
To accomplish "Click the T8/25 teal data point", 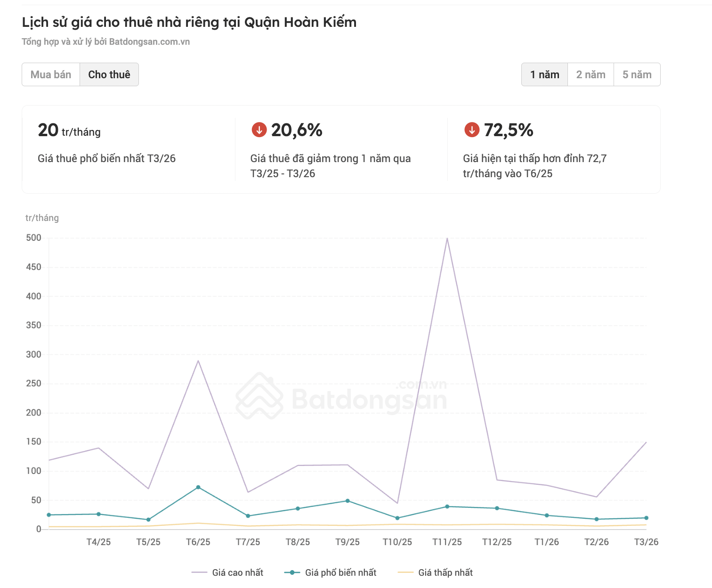I will pyautogui.click(x=298, y=508).
